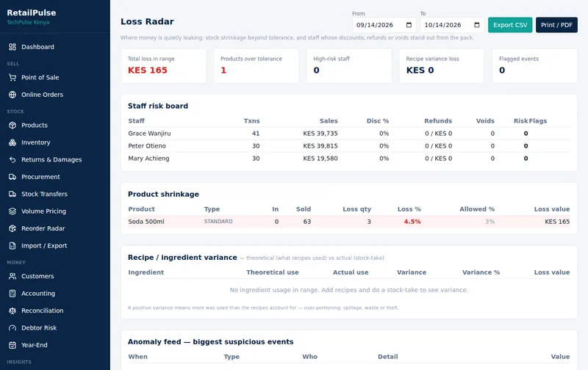588x370 pixels.
Task: Click the STANDARD type label
Action: [218, 222]
